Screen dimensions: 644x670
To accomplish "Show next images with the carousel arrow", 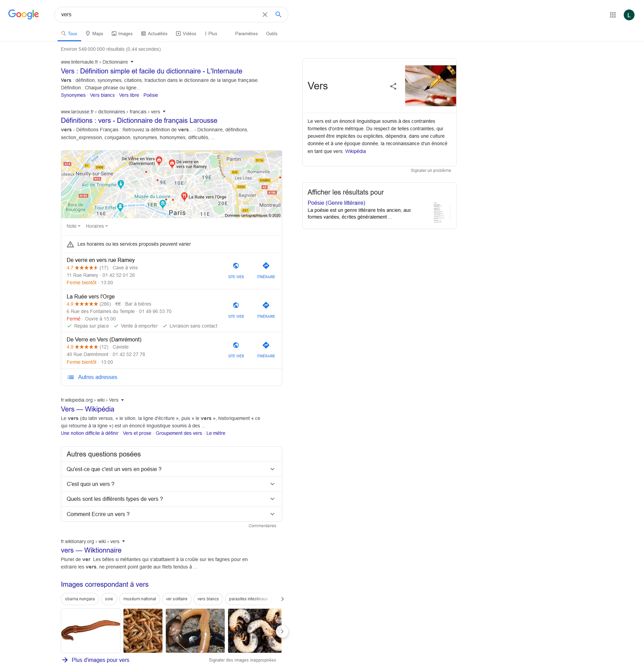I will [x=282, y=631].
